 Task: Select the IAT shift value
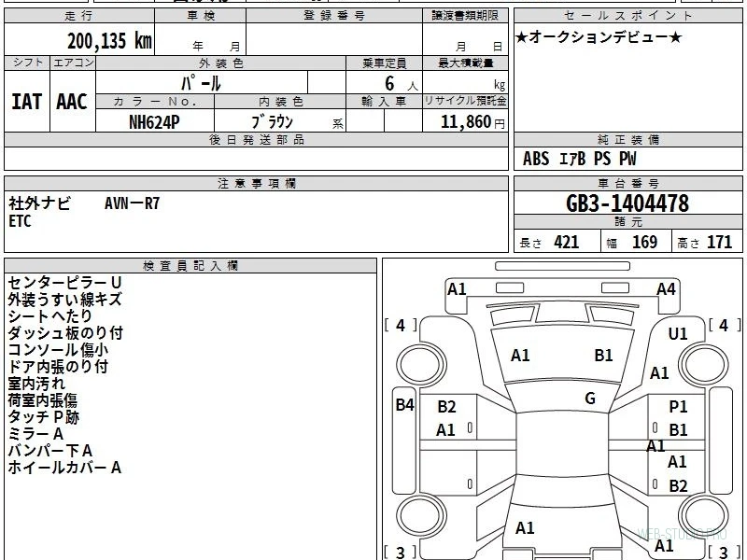[x=27, y=102]
